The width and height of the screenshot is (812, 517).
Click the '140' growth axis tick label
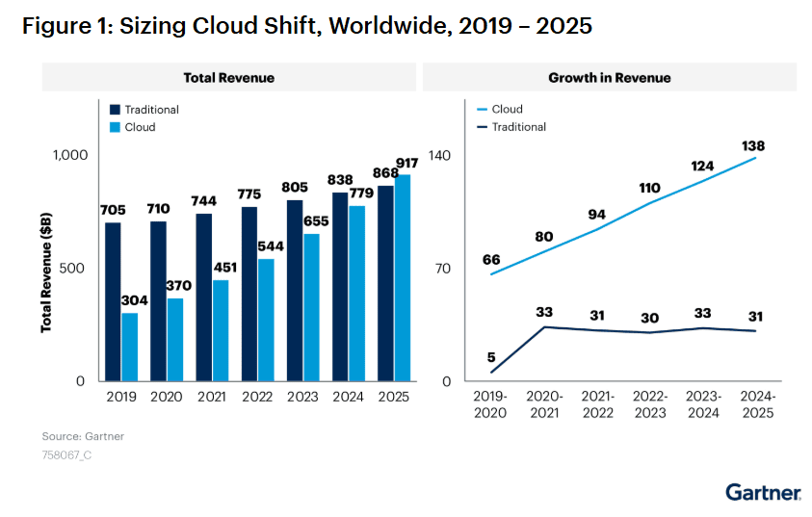click(439, 155)
